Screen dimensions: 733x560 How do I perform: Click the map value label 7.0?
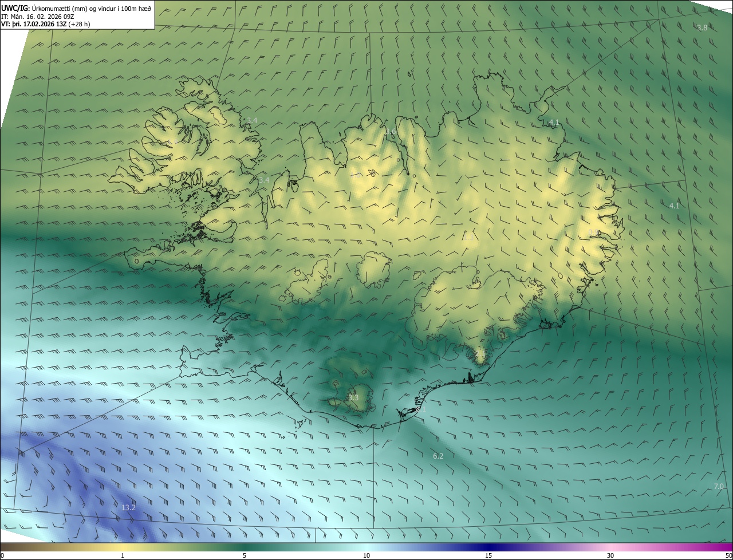(x=719, y=486)
